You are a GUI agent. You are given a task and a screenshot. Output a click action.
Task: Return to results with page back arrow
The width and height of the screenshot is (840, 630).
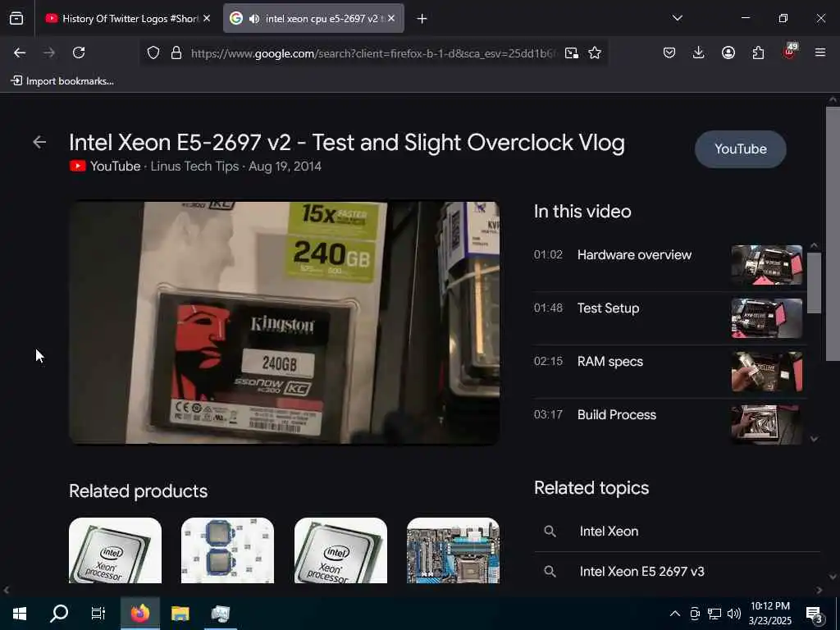tap(39, 142)
